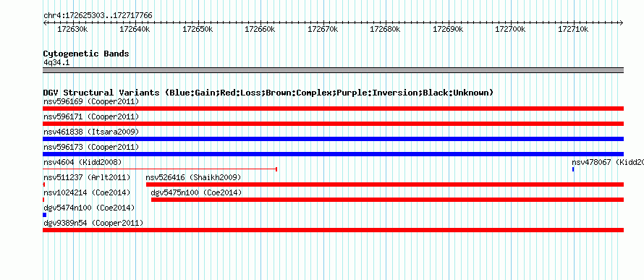The width and height of the screenshot is (644, 280).
Task: Open the nsv478067 variant label
Action: pos(607,162)
